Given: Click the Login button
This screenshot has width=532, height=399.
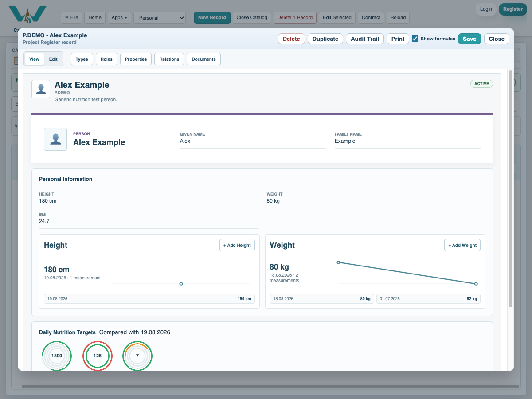Looking at the screenshot, I should [486, 9].
